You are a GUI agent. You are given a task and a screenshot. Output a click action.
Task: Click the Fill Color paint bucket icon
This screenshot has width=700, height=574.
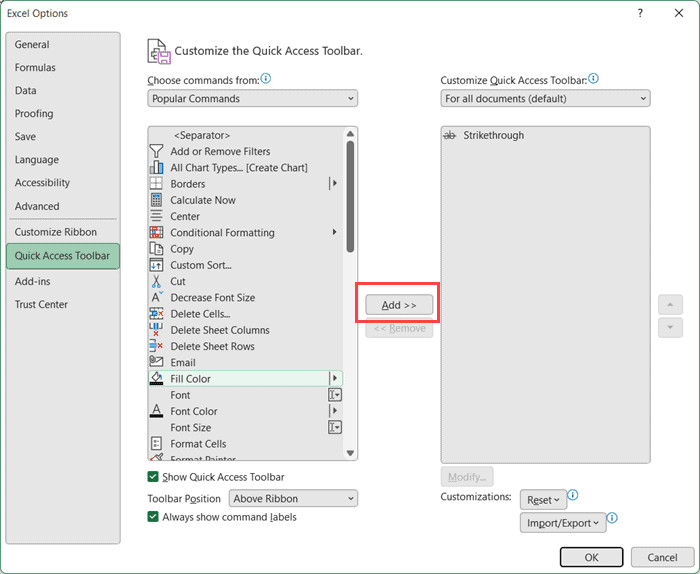point(156,379)
